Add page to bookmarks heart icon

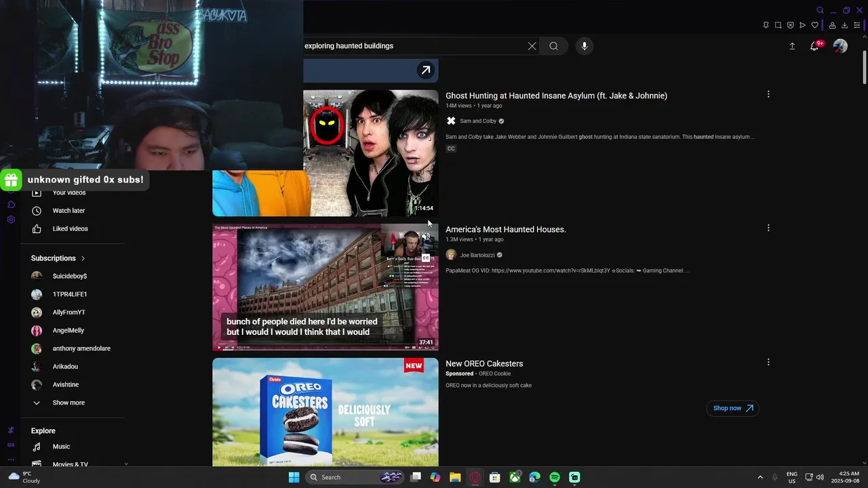(814, 25)
